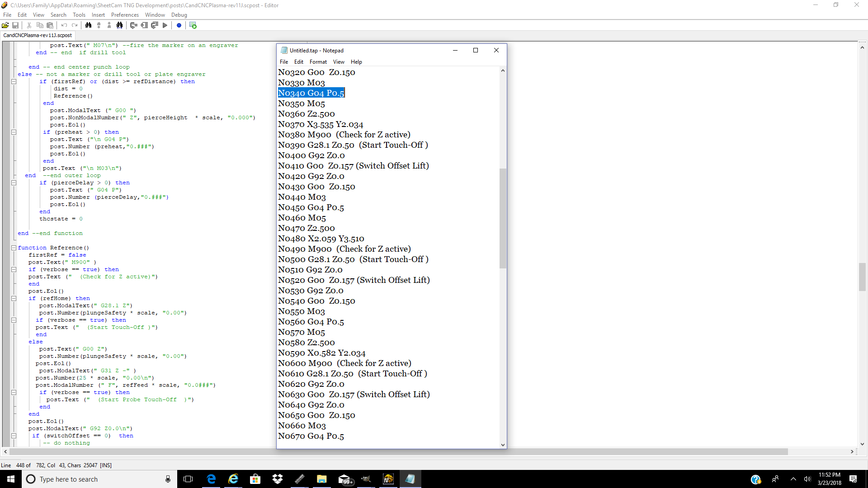Screen dimensions: 868x488
Task: Click the Save floppy disk icon
Action: coord(15,25)
